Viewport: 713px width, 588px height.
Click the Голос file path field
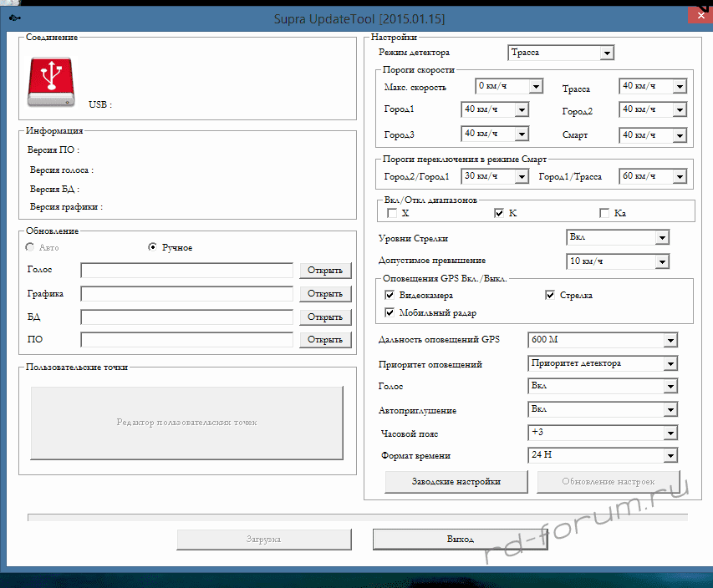(x=187, y=271)
